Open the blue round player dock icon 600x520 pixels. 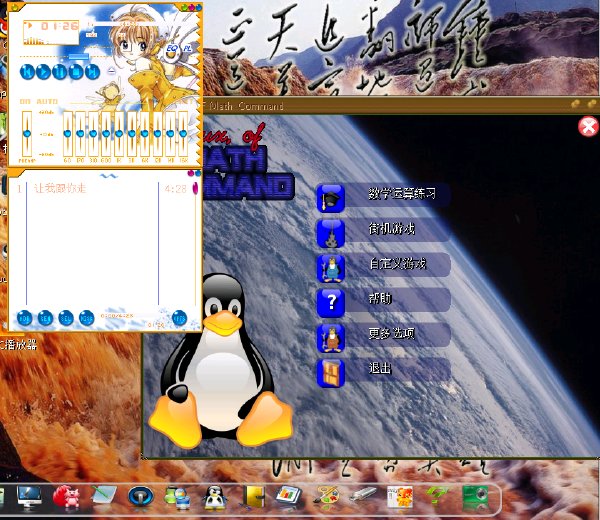[140, 497]
